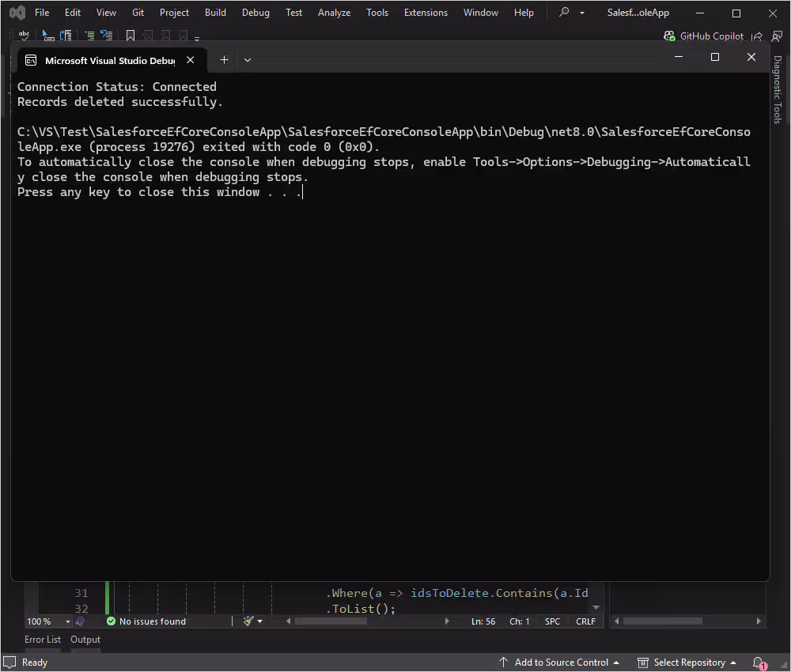This screenshot has width=791, height=672.
Task: Open the debug console tab list chevron
Action: click(248, 60)
